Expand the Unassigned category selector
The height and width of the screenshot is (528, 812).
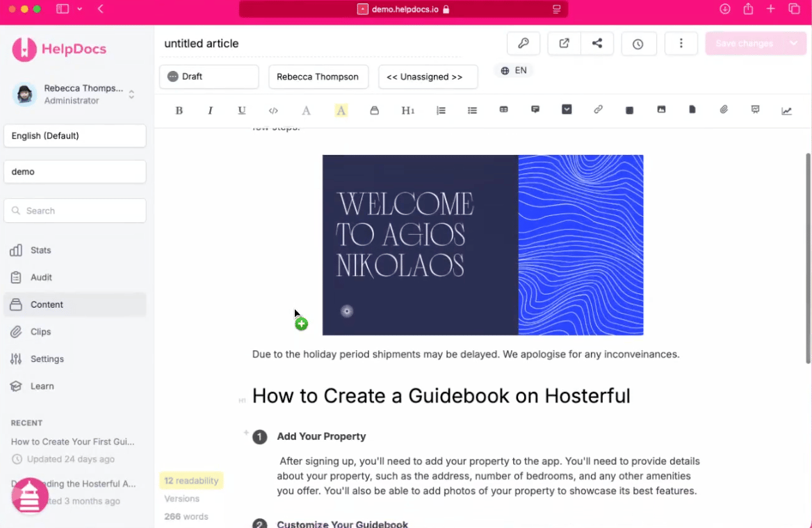tap(428, 76)
